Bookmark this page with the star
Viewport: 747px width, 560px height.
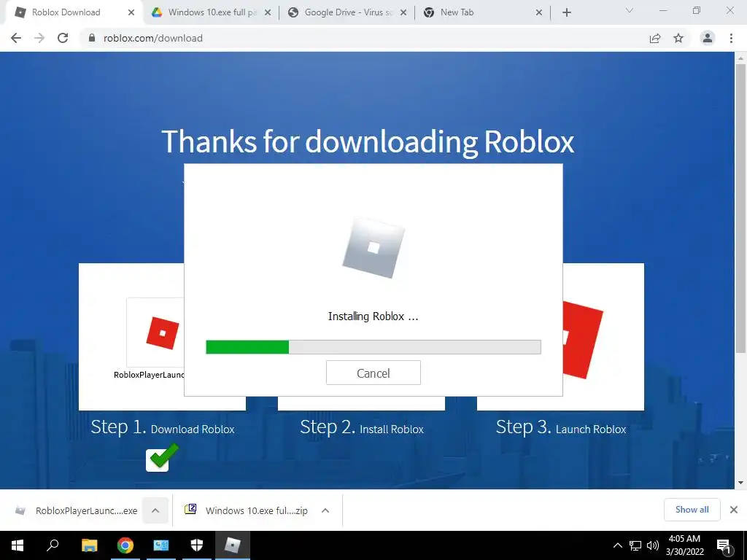[678, 38]
